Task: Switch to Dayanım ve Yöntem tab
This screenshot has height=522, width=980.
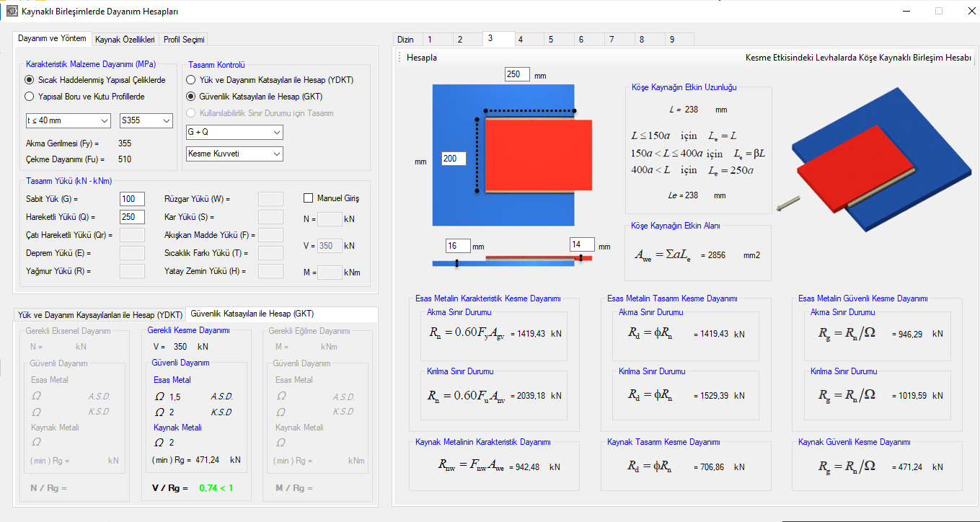Action: (52, 38)
